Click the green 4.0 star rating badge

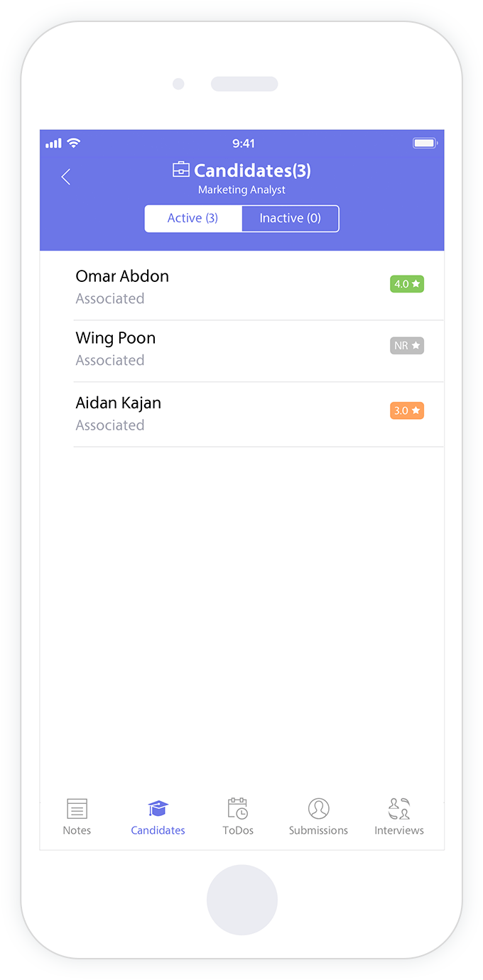pyautogui.click(x=407, y=284)
